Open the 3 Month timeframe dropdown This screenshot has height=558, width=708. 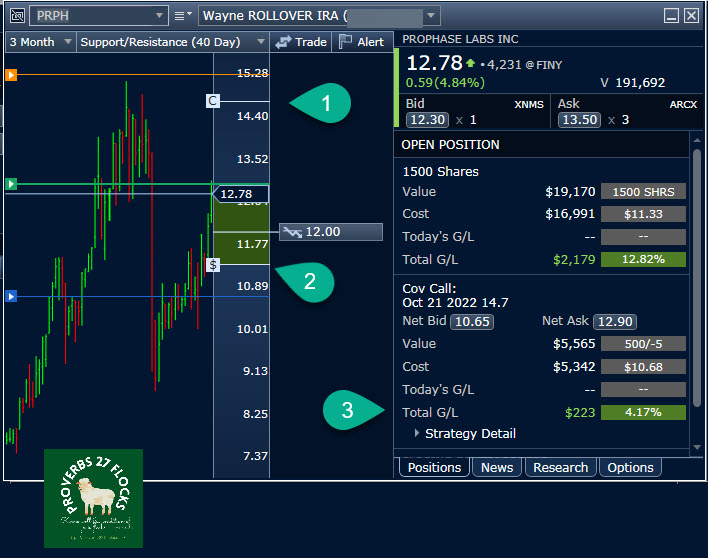coord(67,42)
